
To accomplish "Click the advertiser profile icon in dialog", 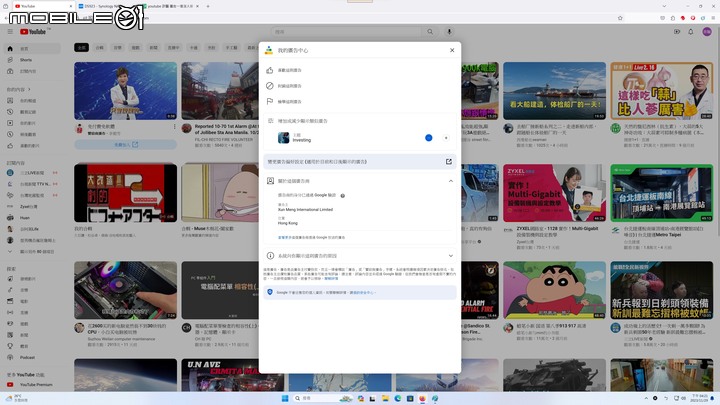I will point(270,181).
